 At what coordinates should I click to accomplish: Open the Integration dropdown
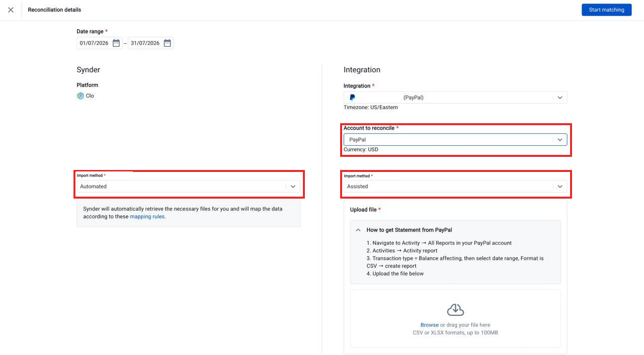455,98
